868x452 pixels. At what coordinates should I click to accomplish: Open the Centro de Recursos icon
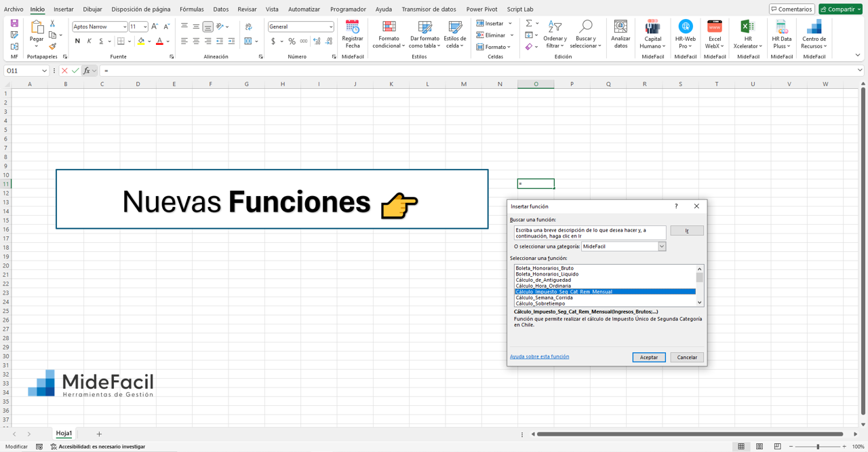pyautogui.click(x=814, y=35)
